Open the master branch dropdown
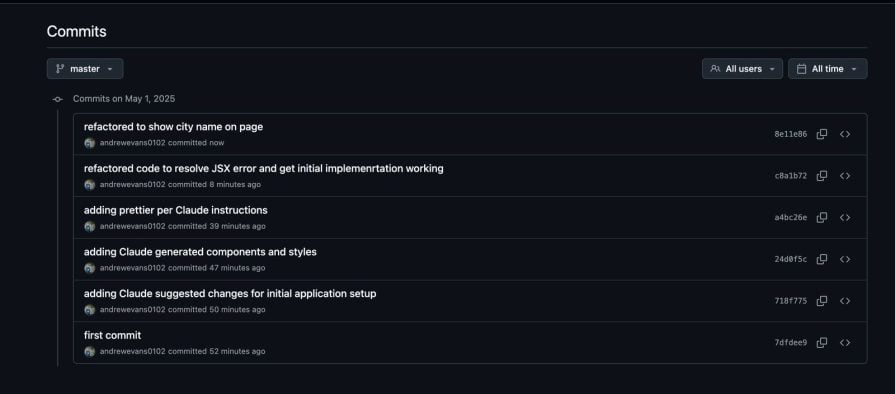 [x=85, y=69]
